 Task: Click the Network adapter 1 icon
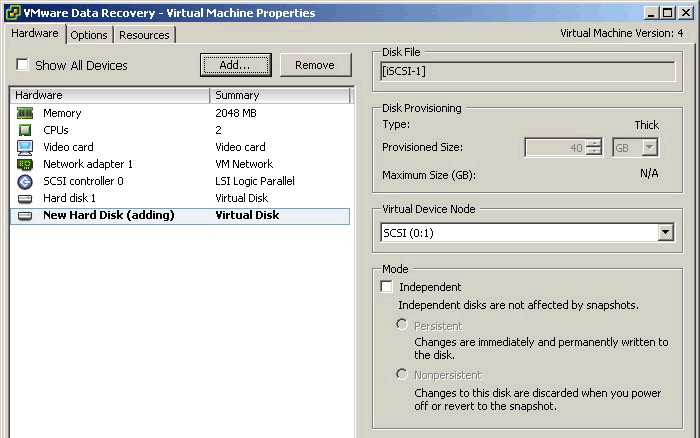pyautogui.click(x=25, y=164)
